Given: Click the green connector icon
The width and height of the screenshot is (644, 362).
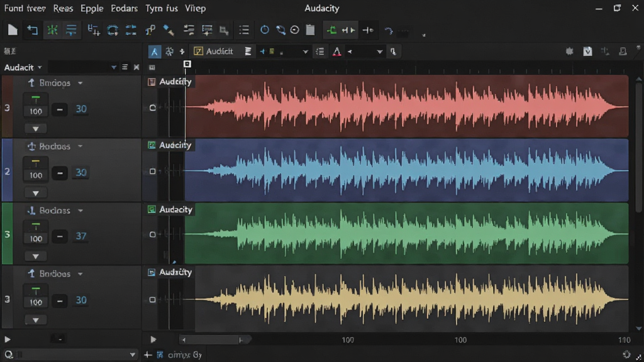Looking at the screenshot, I should pyautogui.click(x=331, y=30).
